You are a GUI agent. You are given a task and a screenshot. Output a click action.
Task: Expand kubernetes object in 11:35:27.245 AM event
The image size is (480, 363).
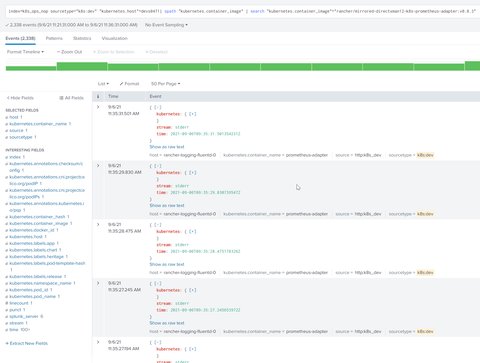pos(193,290)
